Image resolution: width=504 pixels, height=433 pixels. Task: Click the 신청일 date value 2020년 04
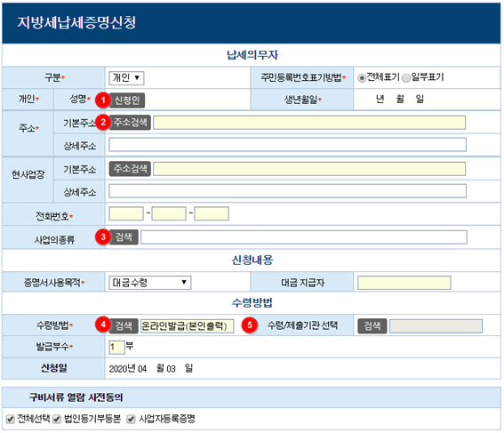click(x=128, y=368)
